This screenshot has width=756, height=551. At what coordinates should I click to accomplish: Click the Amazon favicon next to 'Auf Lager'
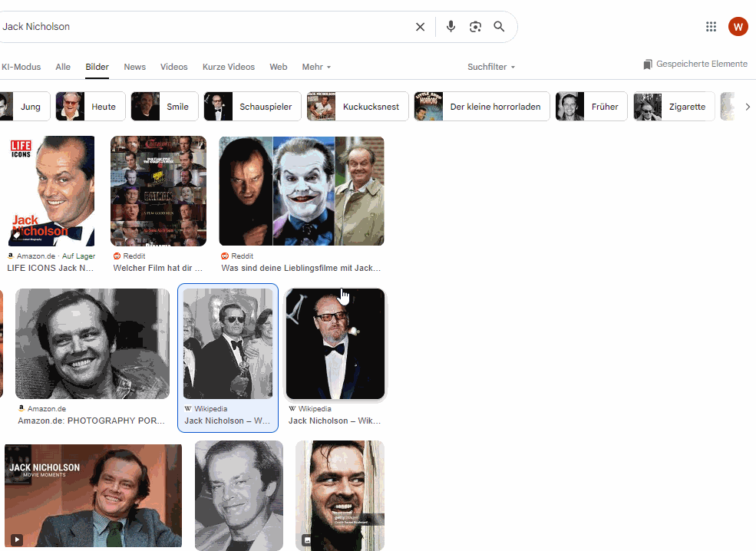pyautogui.click(x=11, y=256)
